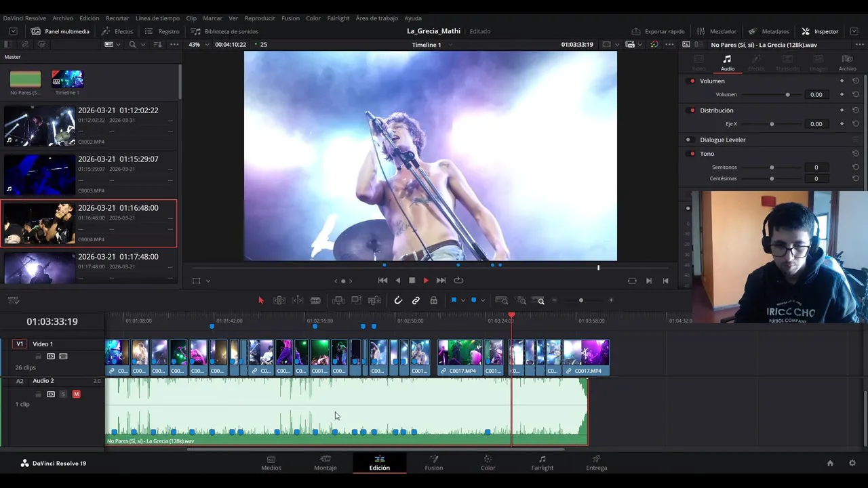Viewport: 868px width, 488px height.
Task: Add a blue marker at playhead
Action: tap(473, 300)
